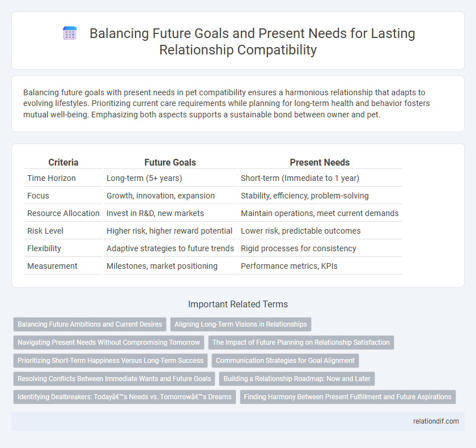The width and height of the screenshot is (476, 448).
Task: Open 'Prioritizing Short-Term Happiness Versus Long-Term Success'
Action: click(110, 361)
